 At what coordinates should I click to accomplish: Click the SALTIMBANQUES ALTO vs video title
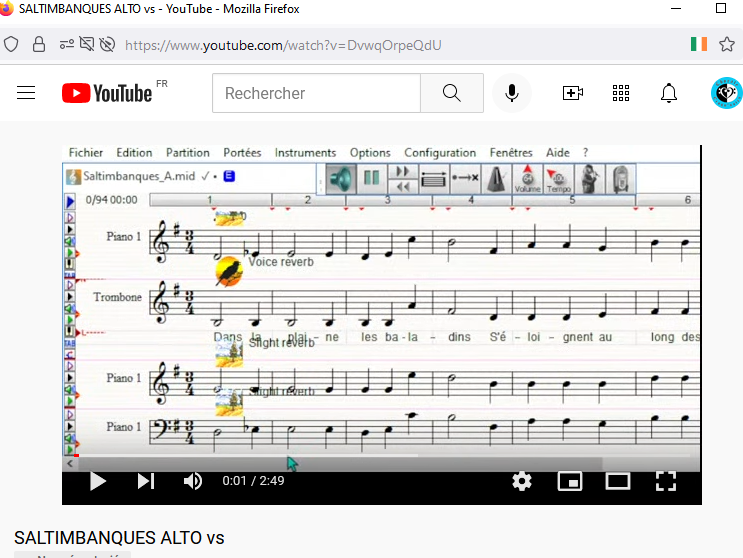119,538
